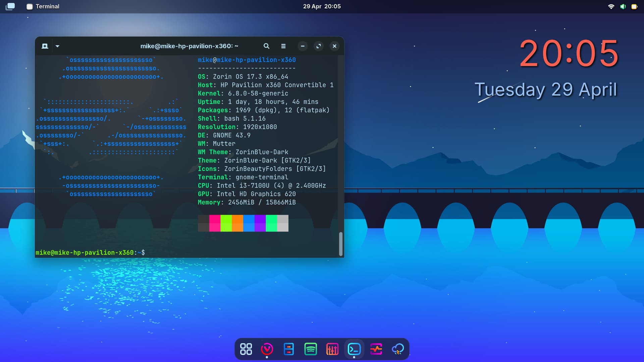
Task: Open the system monitor pulse icon in dock
Action: click(376, 349)
